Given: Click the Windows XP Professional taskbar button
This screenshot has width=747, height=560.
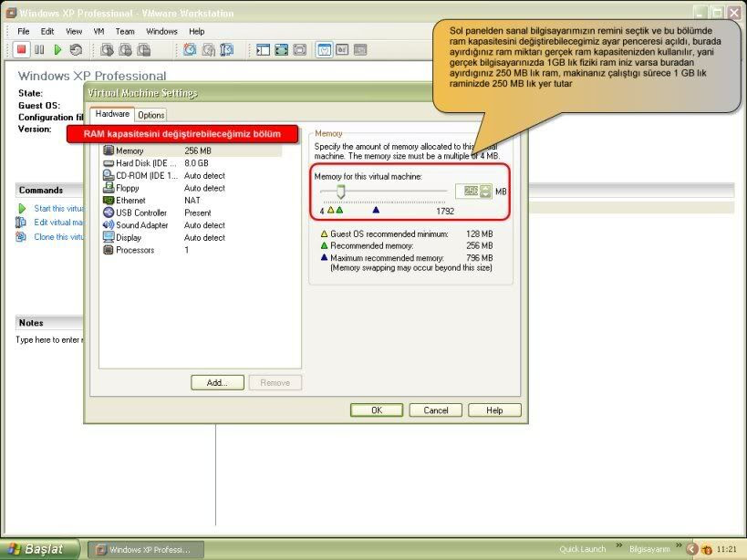Looking at the screenshot, I should 146,550.
